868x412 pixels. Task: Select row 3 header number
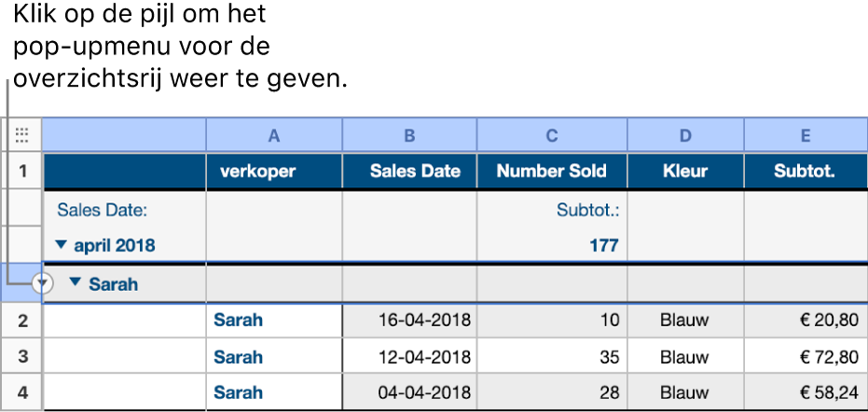click(x=22, y=357)
